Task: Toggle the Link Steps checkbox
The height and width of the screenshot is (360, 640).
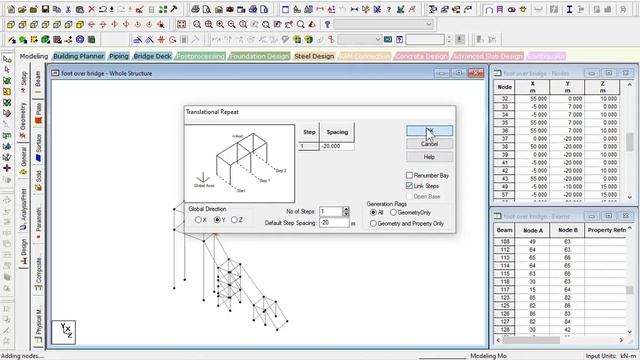Action: [x=409, y=186]
